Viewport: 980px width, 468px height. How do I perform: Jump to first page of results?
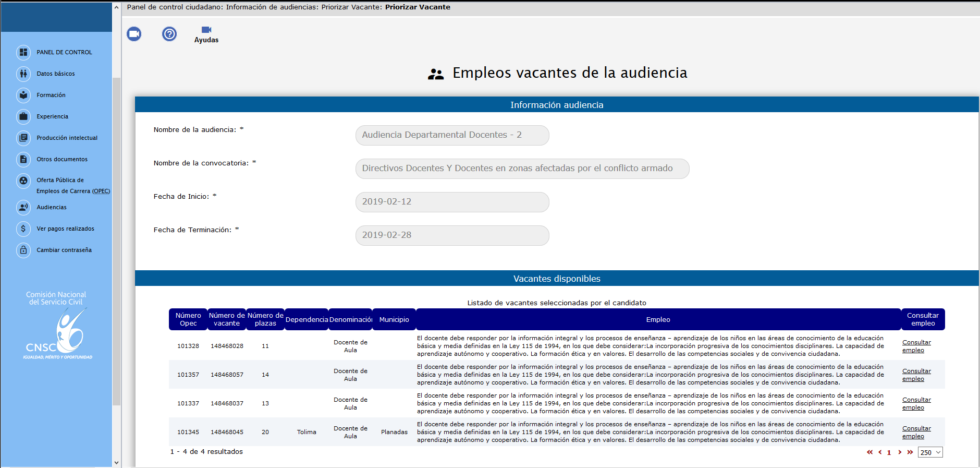[869, 452]
